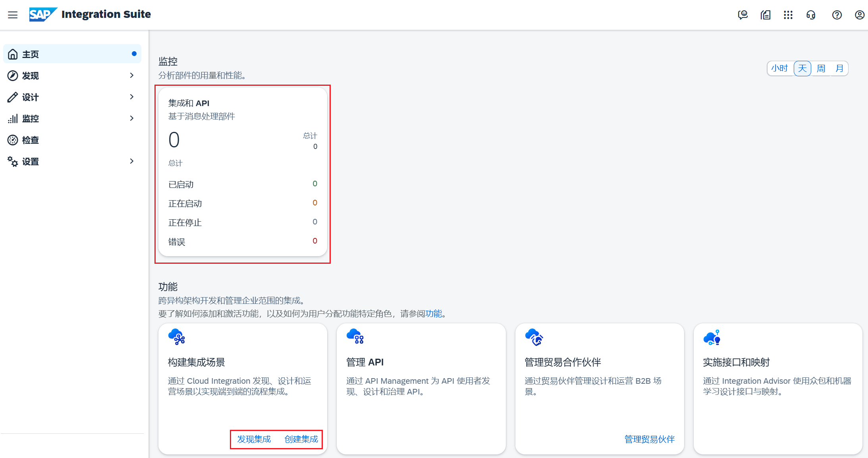
Task: Open the 管理贸易伙伴 link
Action: (649, 439)
